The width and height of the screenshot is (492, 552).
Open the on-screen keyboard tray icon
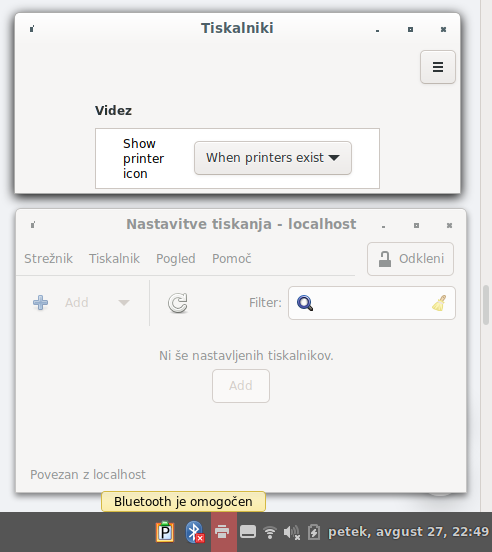tap(248, 532)
